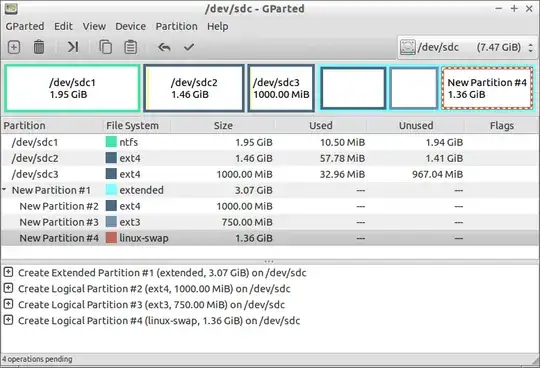Click the Partition column header
Image resolution: width=540 pixels, height=368 pixels.
(52, 126)
